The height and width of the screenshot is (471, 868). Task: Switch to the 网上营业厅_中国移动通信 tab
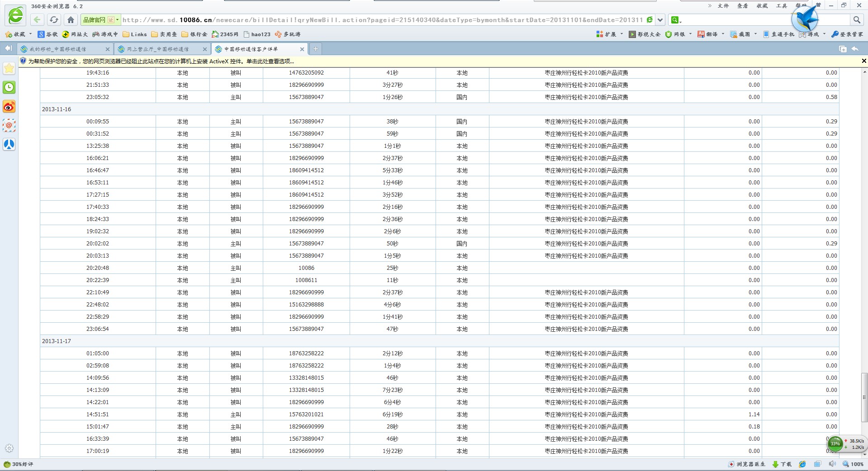click(158, 49)
